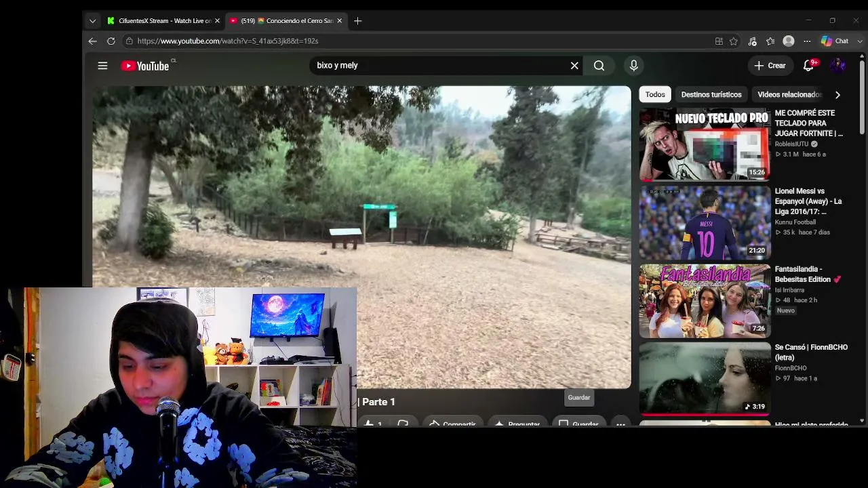
Task: Open the Se Cansó video thumbnail
Action: [705, 378]
